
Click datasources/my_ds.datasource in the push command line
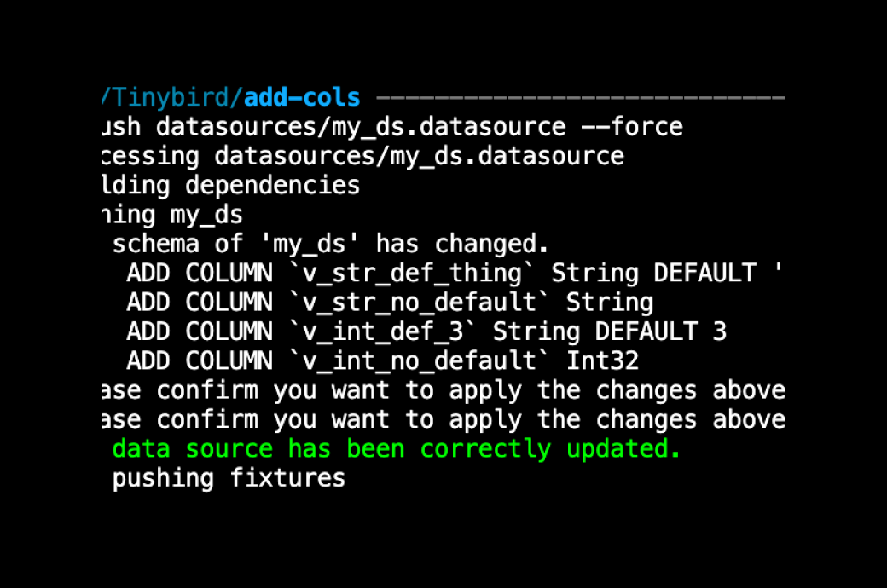pyautogui.click(x=360, y=127)
